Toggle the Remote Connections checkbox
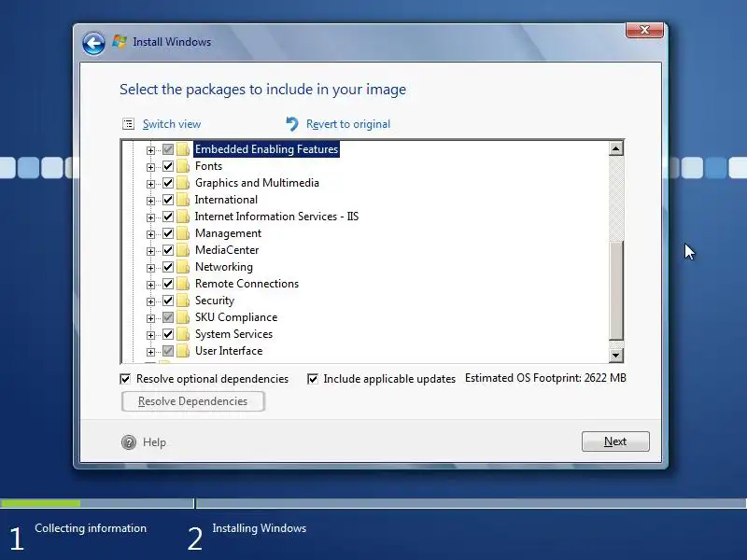 tap(168, 284)
